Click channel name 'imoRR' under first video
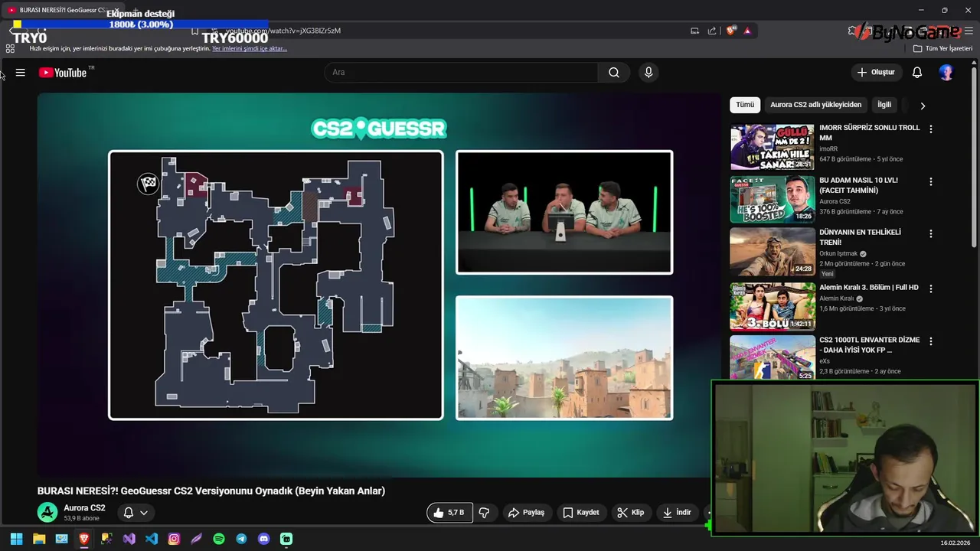This screenshot has width=980, height=551. [828, 149]
